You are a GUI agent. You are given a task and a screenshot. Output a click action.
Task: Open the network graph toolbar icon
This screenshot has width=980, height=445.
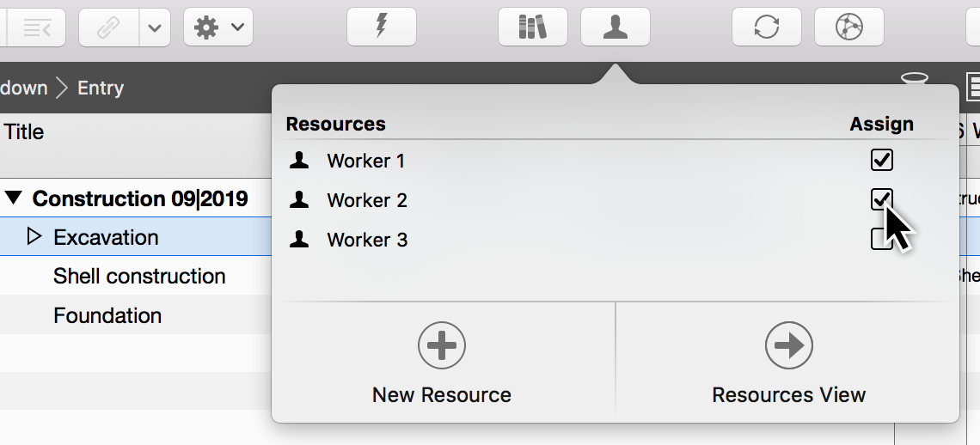848,27
